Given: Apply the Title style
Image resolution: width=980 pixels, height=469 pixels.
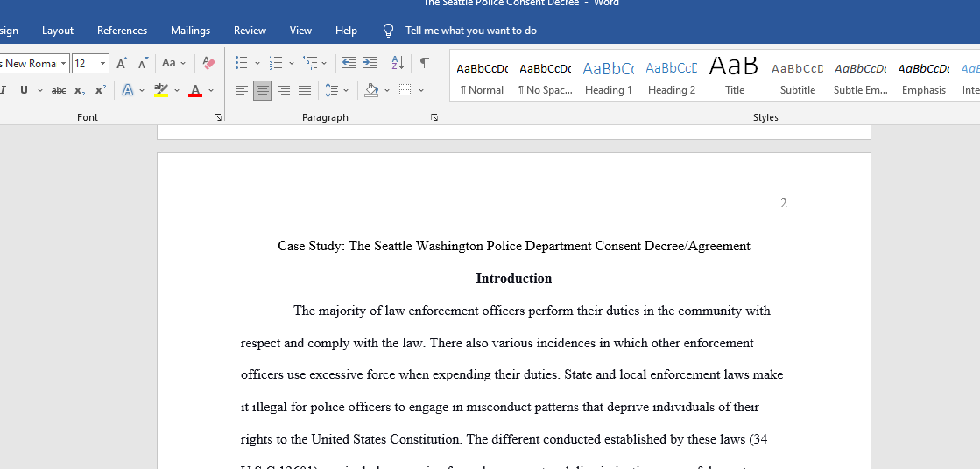Looking at the screenshot, I should 735,75.
